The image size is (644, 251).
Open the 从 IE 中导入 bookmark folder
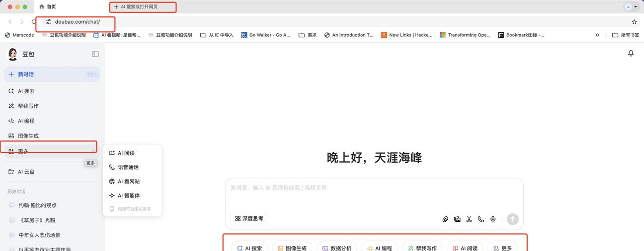tap(217, 35)
